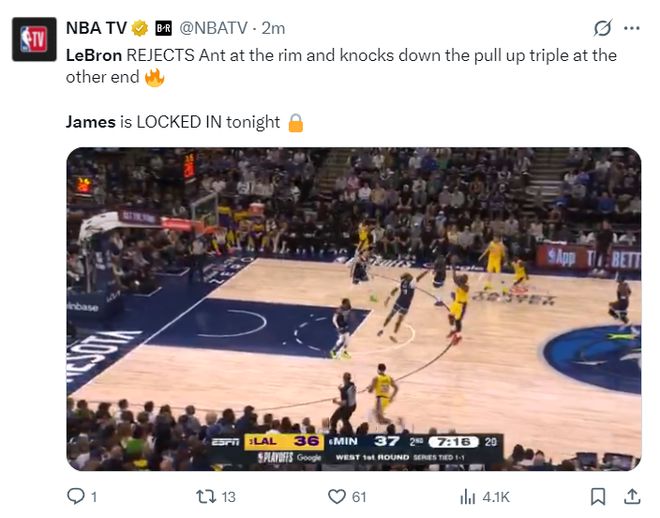
Task: Click the 4.1K views count
Action: tap(496, 497)
